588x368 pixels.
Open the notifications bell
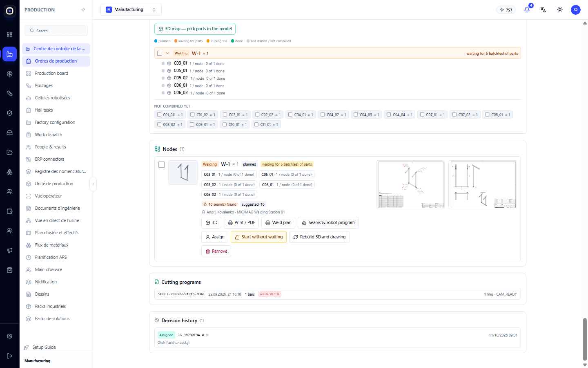tap(527, 9)
